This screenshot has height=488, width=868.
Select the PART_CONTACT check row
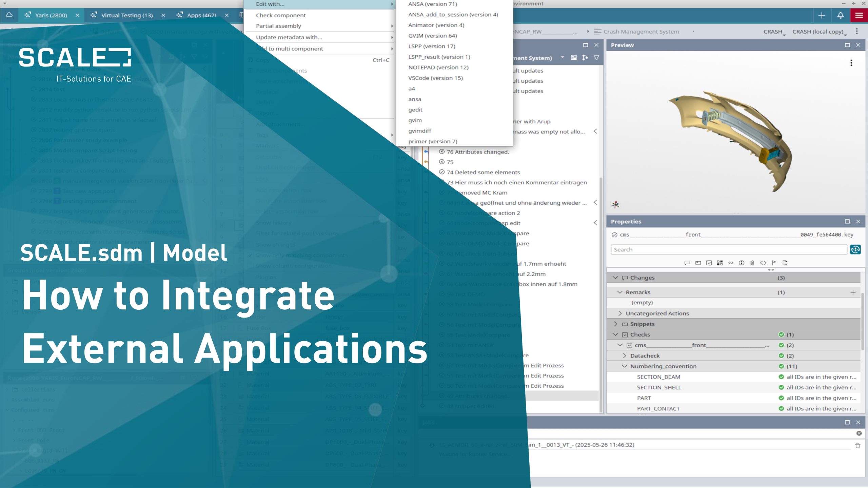[x=734, y=409]
